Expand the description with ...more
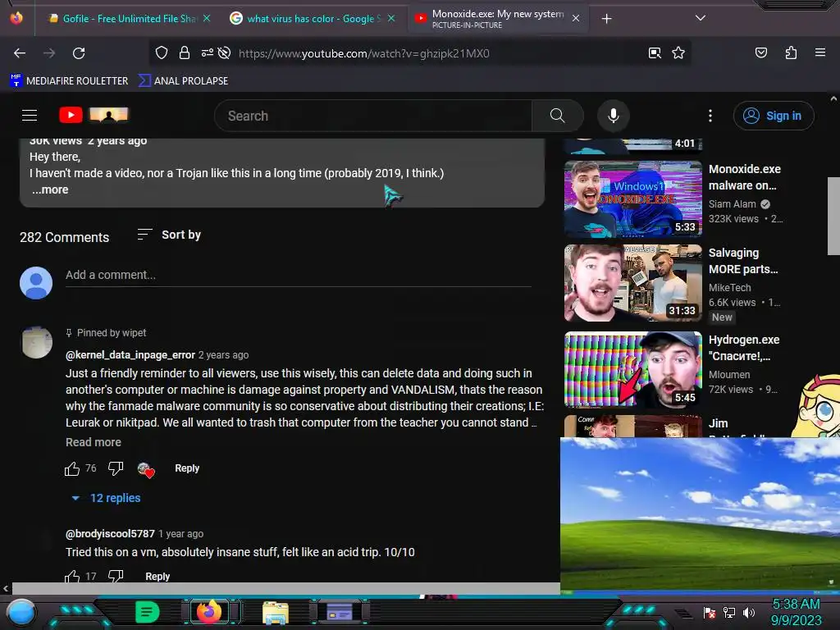Image resolution: width=840 pixels, height=630 pixels. click(x=50, y=189)
